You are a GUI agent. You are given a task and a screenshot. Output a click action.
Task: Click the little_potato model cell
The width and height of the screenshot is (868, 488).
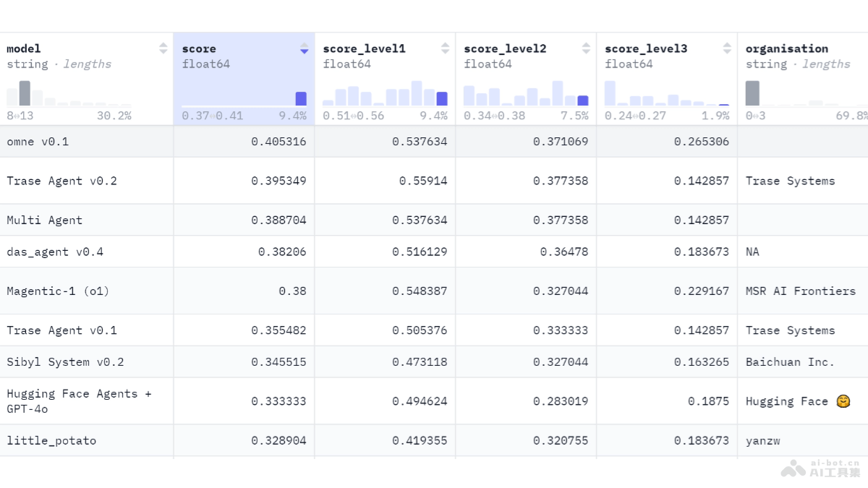point(51,440)
